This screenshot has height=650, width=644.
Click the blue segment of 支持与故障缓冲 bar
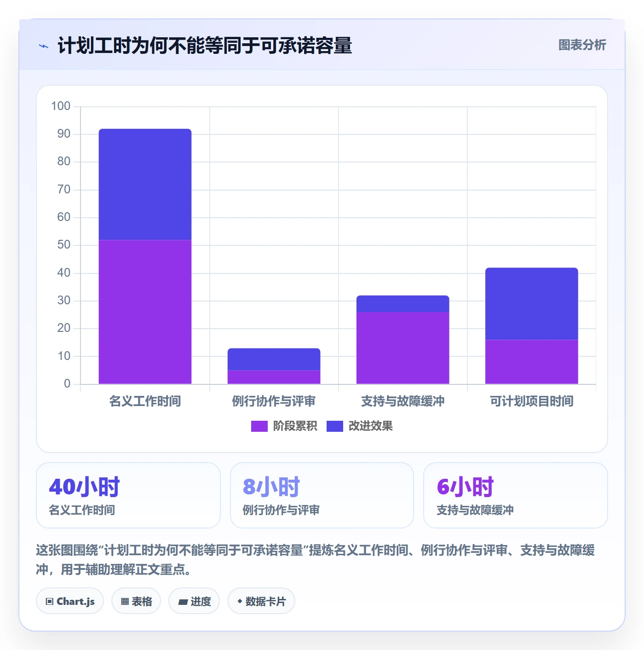[402, 304]
